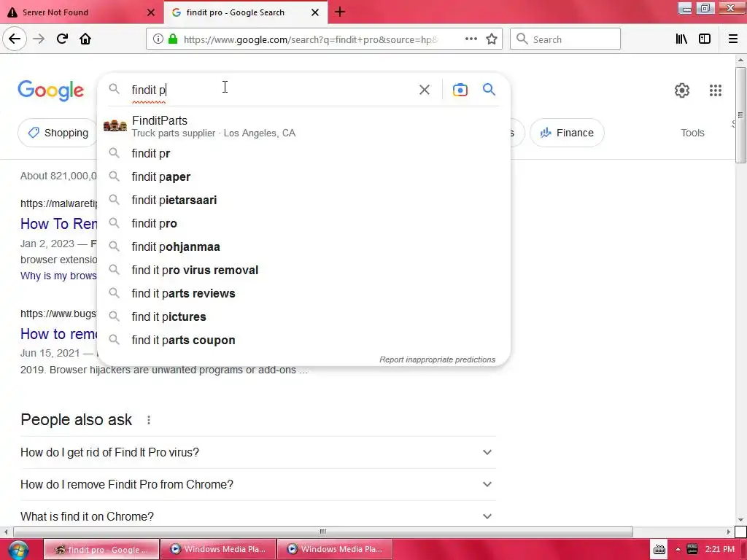The width and height of the screenshot is (747, 560).
Task: Open the Firefox hamburger menu
Action: pos(733,39)
